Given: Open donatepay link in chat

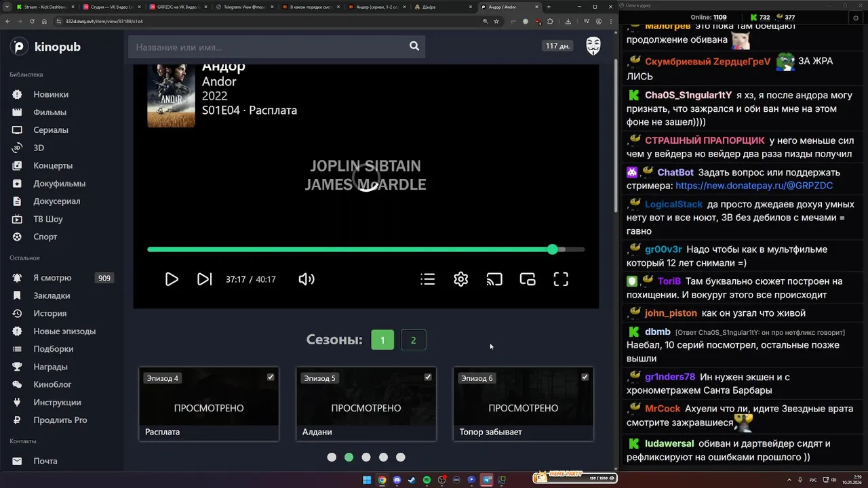Looking at the screenshot, I should (x=754, y=185).
